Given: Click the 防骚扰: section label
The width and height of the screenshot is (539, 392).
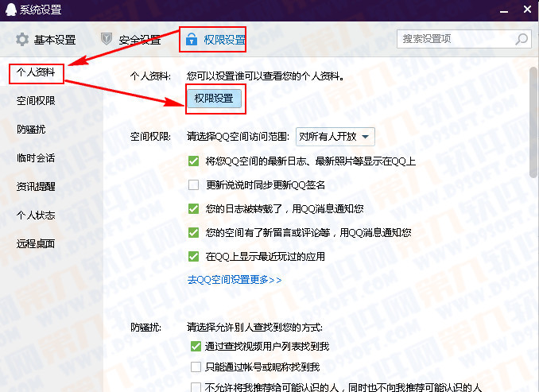Looking at the screenshot, I should (x=145, y=327).
